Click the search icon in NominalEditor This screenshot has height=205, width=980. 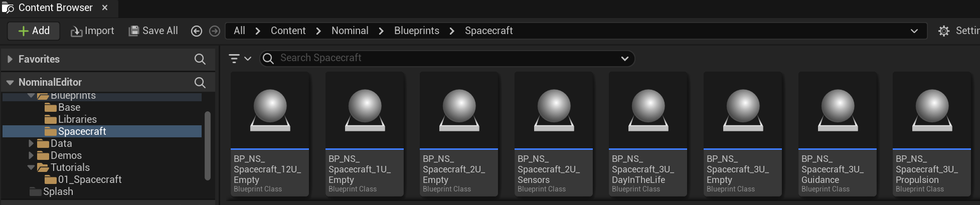pos(200,82)
